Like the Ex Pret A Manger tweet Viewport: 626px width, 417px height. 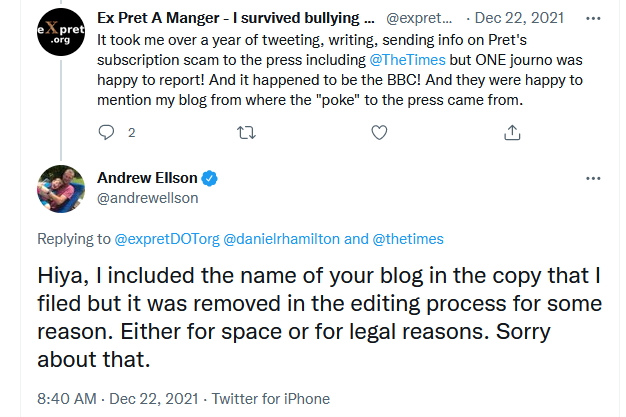[x=379, y=132]
